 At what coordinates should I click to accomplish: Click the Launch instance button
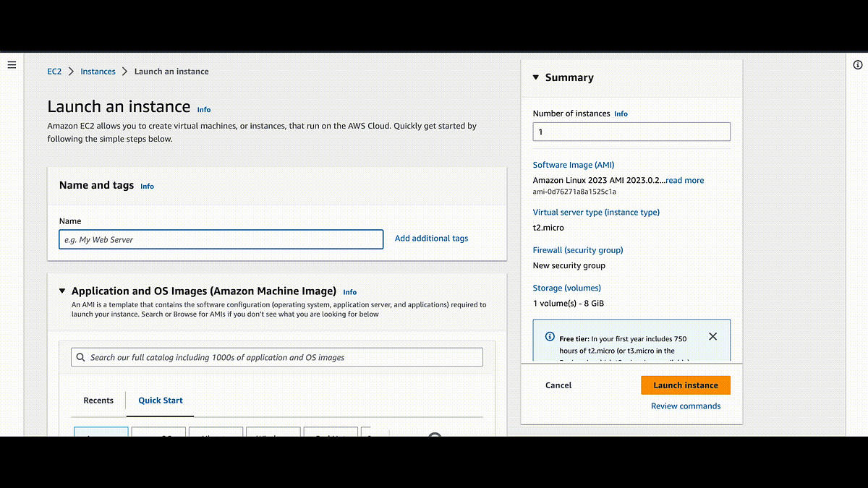click(x=685, y=385)
